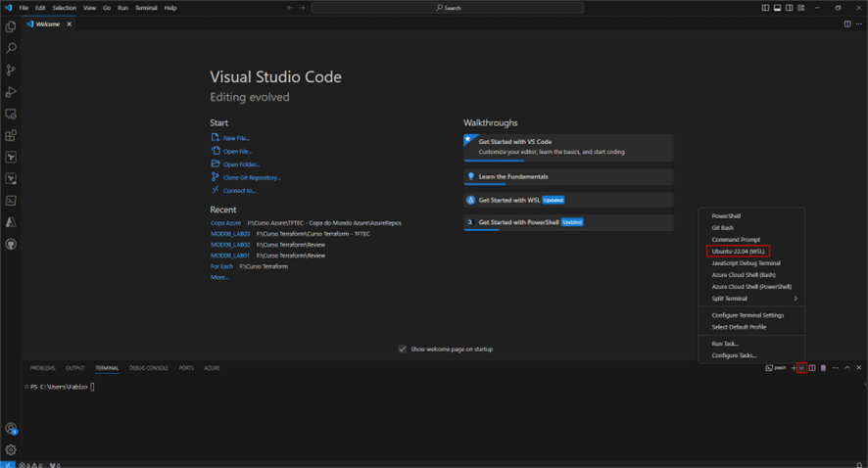Toggle the secondary side bar layout icon
Viewport: 868px width, 468px height.
tap(789, 8)
